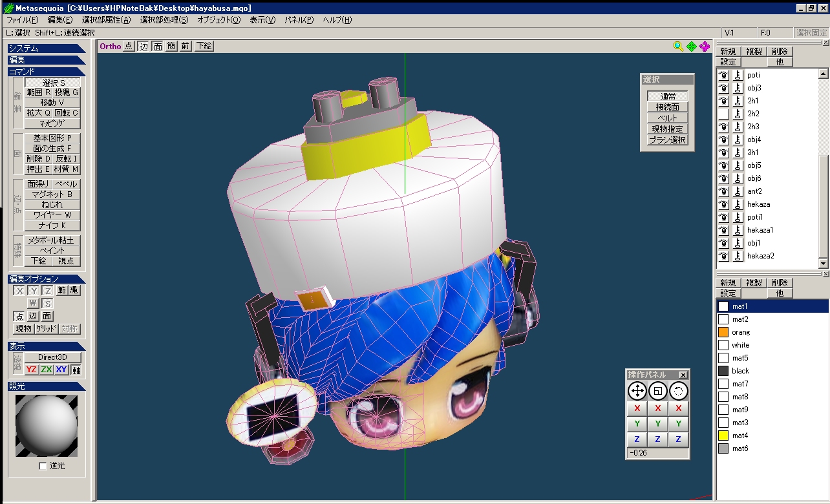Select the magenta rotate view icon
Image resolution: width=830 pixels, height=504 pixels.
point(705,46)
